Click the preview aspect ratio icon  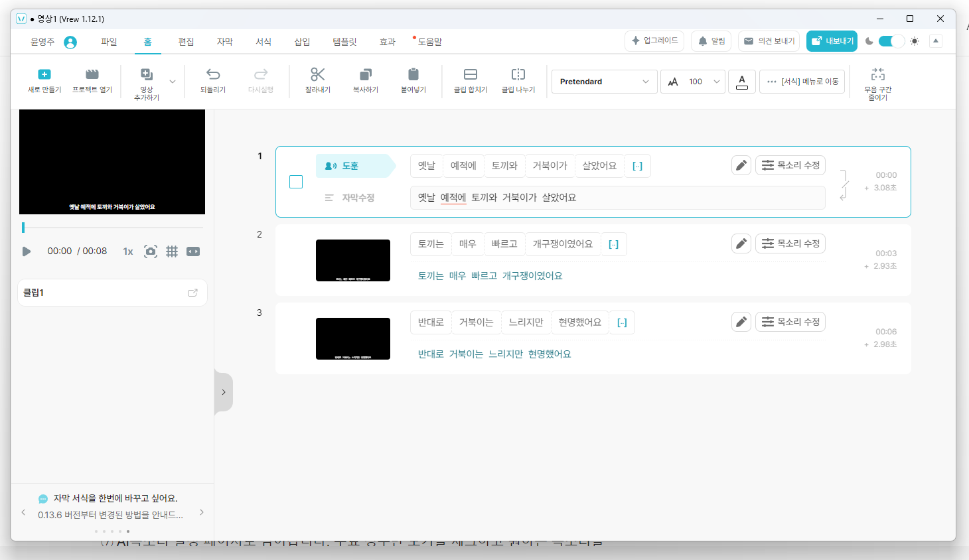[x=193, y=251]
